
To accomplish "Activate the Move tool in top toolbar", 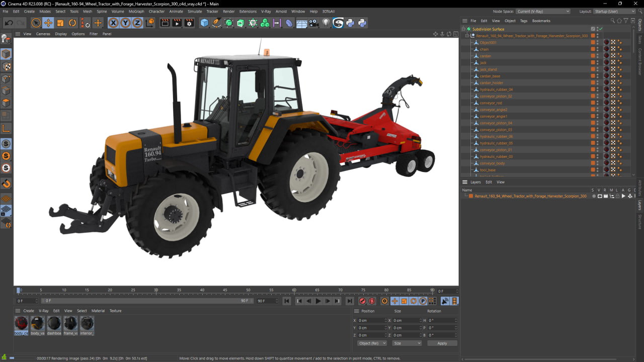I will pos(48,23).
